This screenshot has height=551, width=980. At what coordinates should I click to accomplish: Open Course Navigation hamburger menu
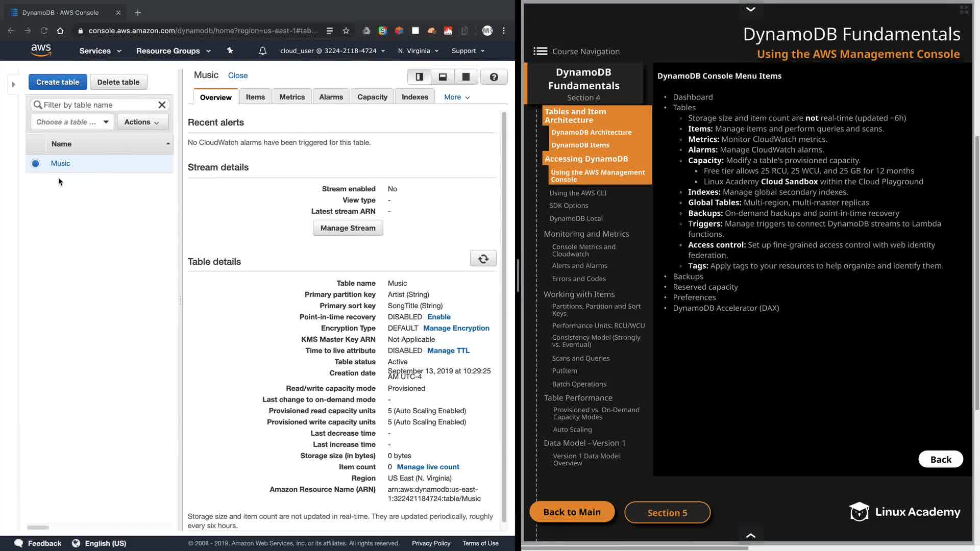(x=540, y=51)
